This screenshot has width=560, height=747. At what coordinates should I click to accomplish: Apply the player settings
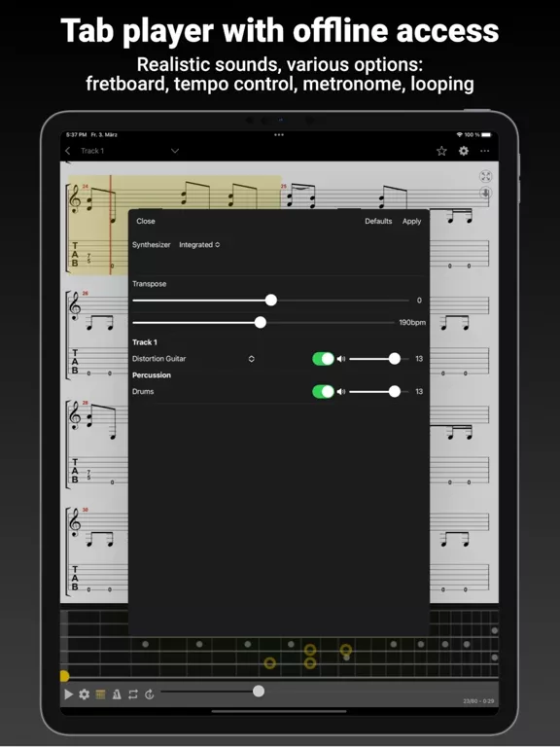click(411, 221)
